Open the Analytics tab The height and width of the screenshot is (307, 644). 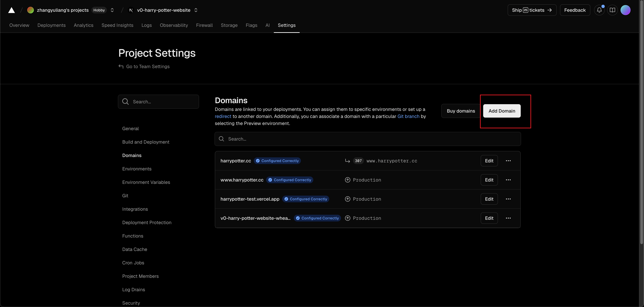point(84,25)
